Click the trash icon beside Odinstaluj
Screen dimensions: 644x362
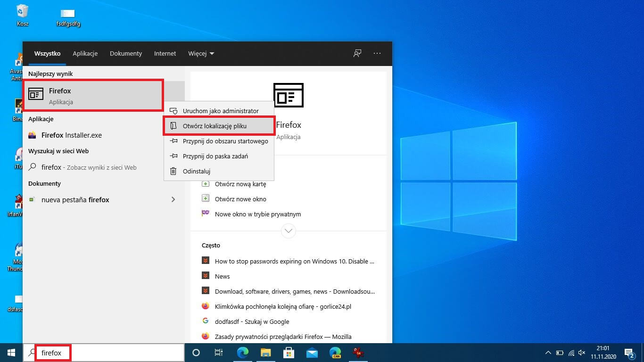(x=173, y=171)
